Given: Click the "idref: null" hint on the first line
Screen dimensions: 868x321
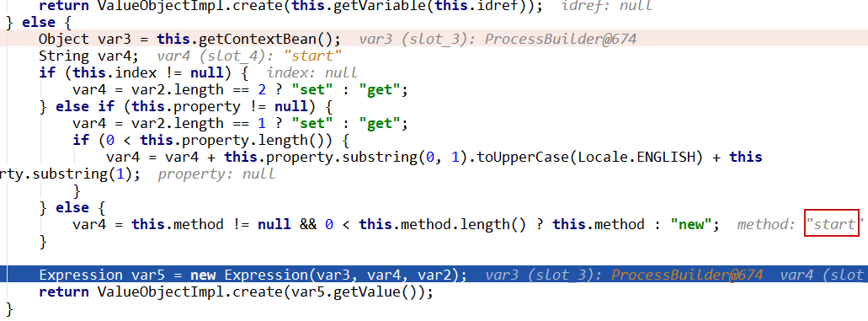Looking at the screenshot, I should point(607,6).
